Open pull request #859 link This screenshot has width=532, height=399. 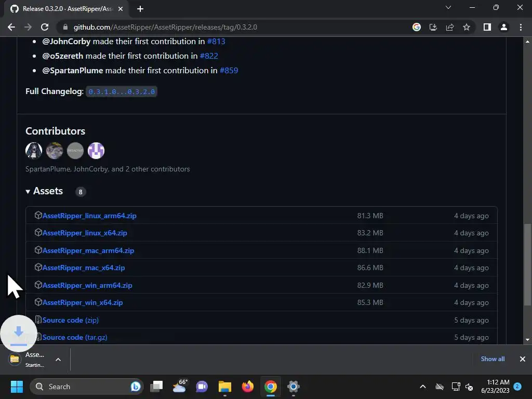coord(229,71)
